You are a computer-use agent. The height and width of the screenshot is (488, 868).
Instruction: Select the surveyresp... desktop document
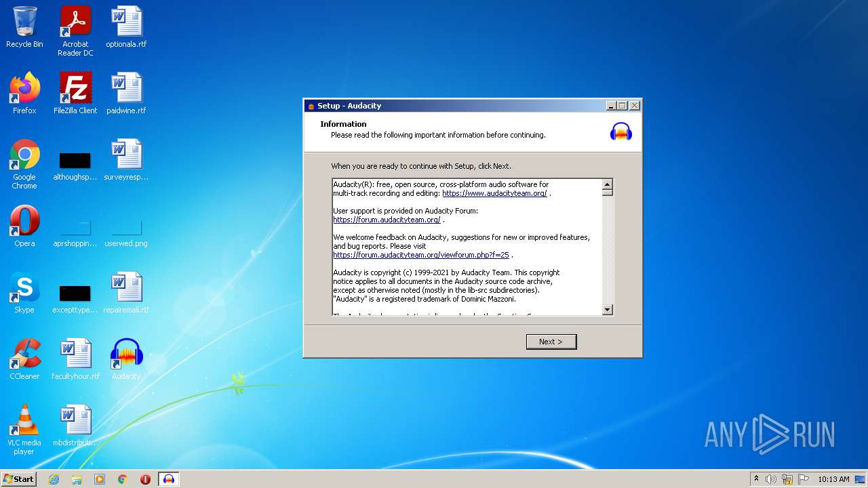click(x=126, y=160)
